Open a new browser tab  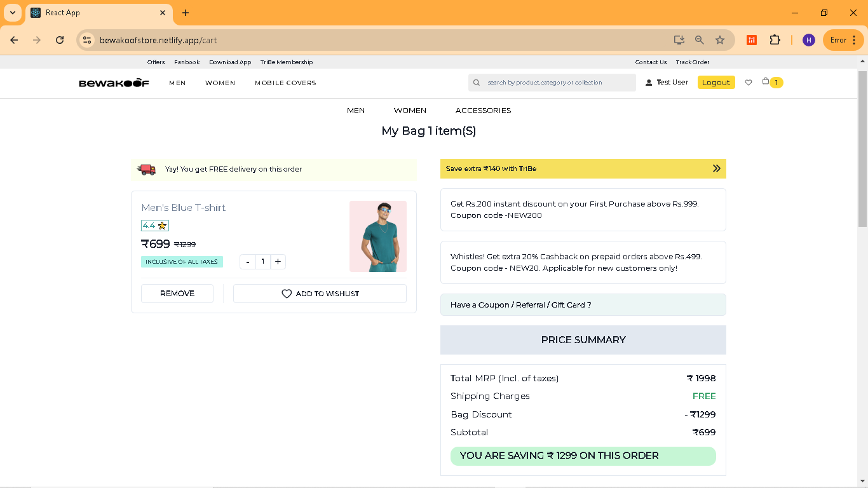186,13
